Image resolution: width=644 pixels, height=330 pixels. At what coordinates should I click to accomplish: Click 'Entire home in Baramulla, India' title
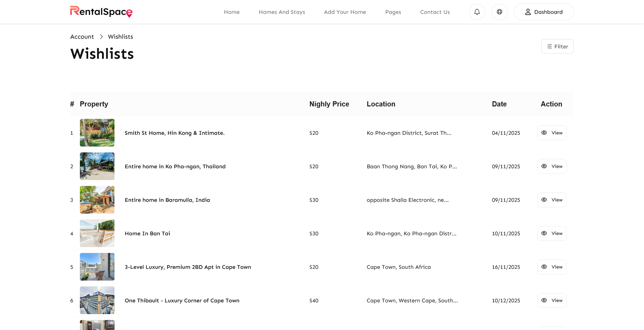pos(167,200)
